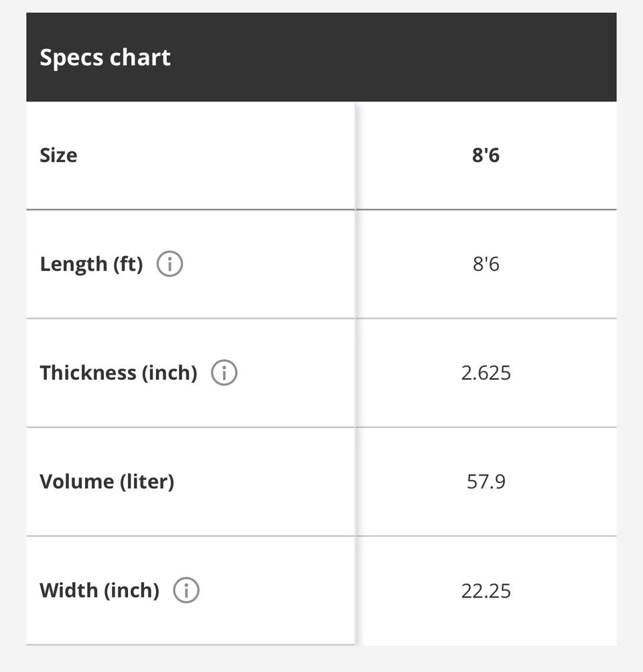
Task: Select the 22.25 width value
Action: tap(486, 590)
